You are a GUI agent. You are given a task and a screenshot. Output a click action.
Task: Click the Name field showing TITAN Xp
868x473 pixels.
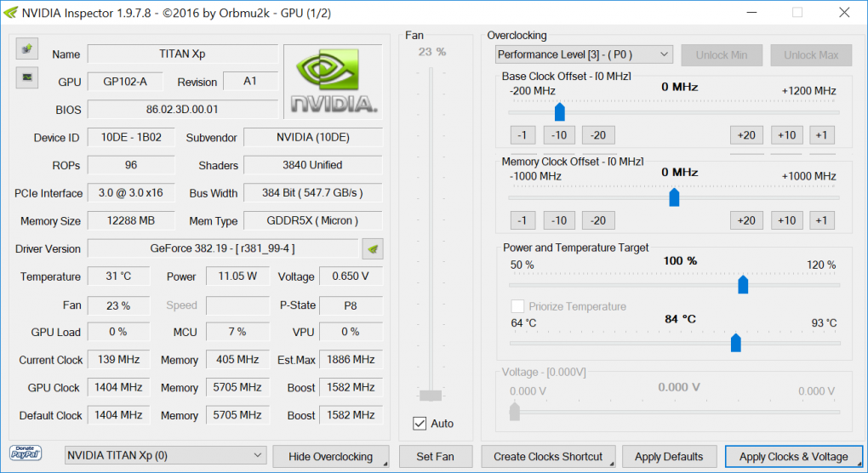(x=183, y=54)
